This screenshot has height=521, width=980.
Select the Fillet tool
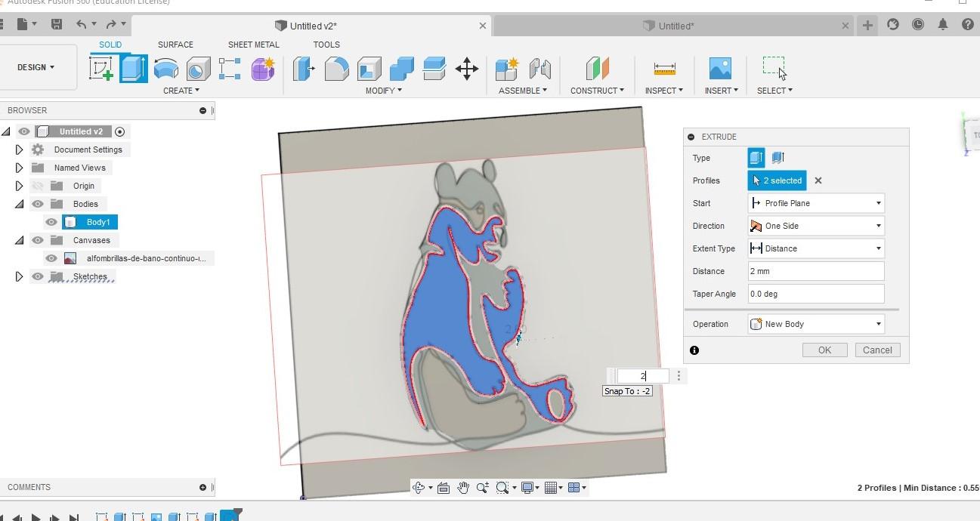337,69
